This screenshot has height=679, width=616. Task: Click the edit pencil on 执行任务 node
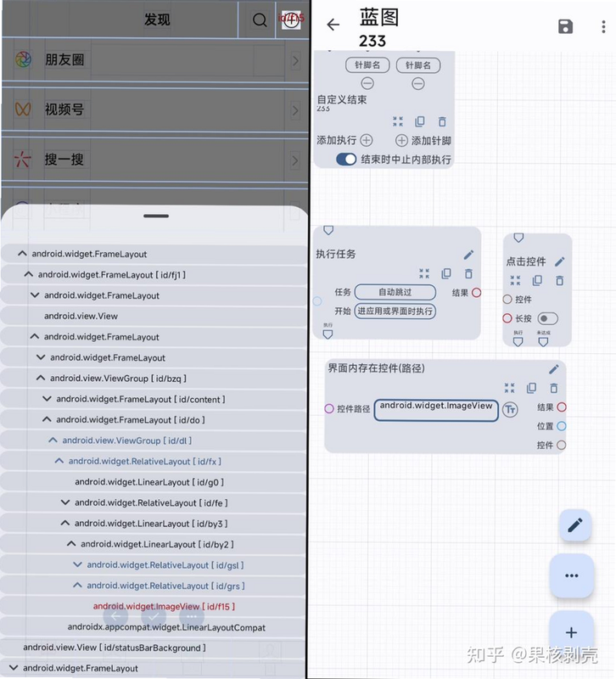468,255
